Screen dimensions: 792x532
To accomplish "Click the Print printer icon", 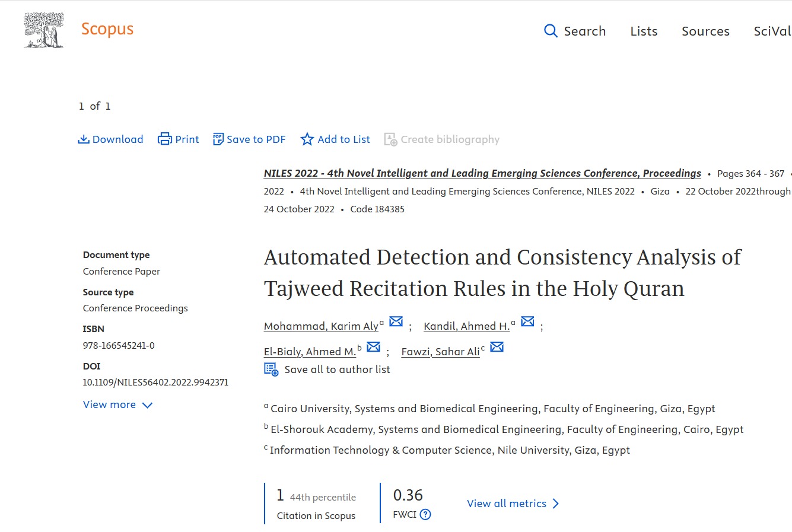I will click(x=164, y=139).
